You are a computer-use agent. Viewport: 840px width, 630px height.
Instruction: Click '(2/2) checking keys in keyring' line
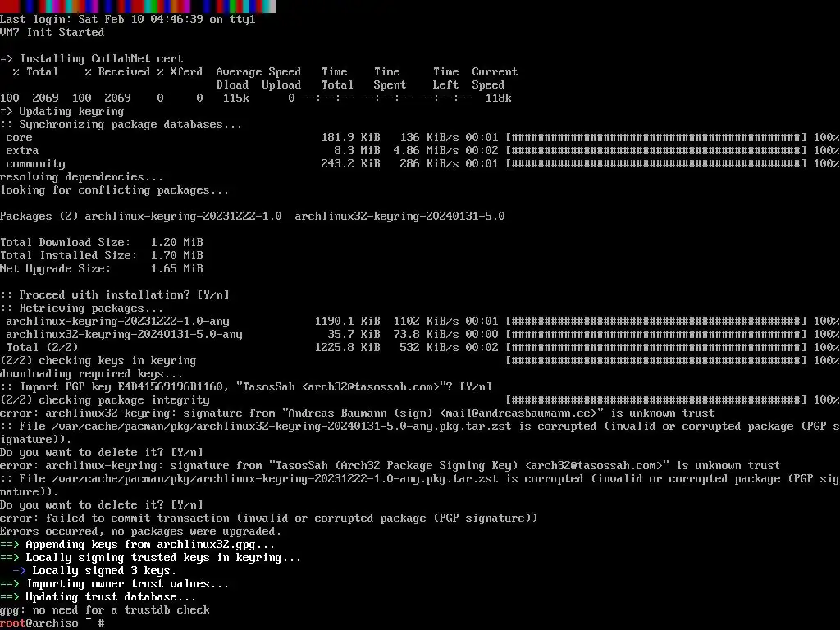pyautogui.click(x=98, y=361)
